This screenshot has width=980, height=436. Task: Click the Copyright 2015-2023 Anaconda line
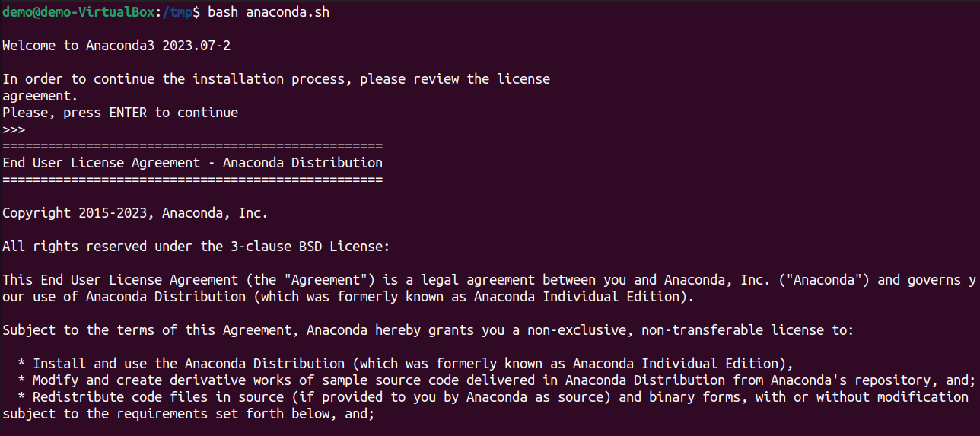tap(135, 213)
